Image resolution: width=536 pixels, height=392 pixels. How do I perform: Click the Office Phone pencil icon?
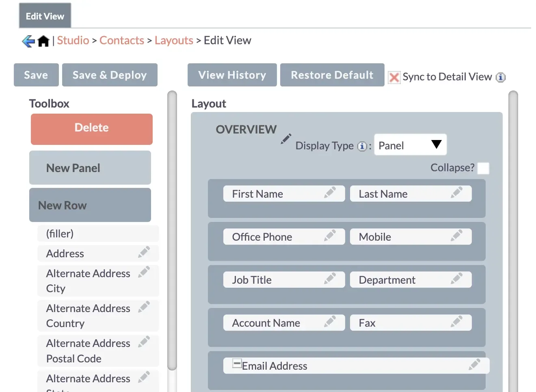tap(330, 237)
